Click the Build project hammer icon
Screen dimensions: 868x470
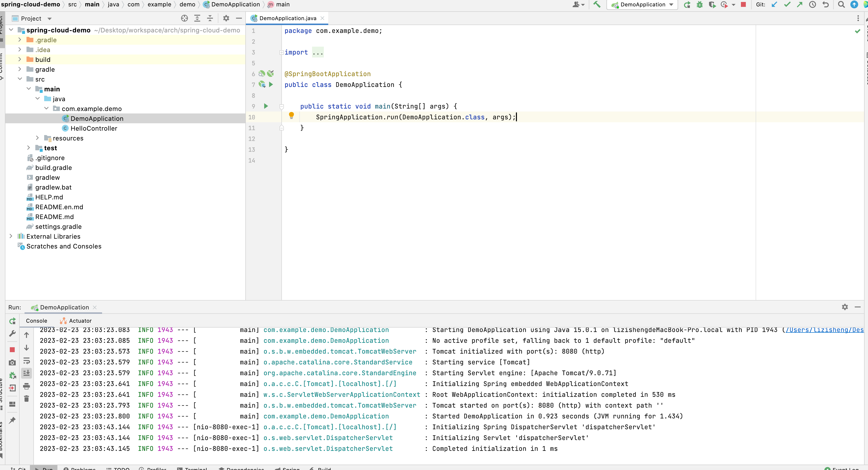[597, 5]
